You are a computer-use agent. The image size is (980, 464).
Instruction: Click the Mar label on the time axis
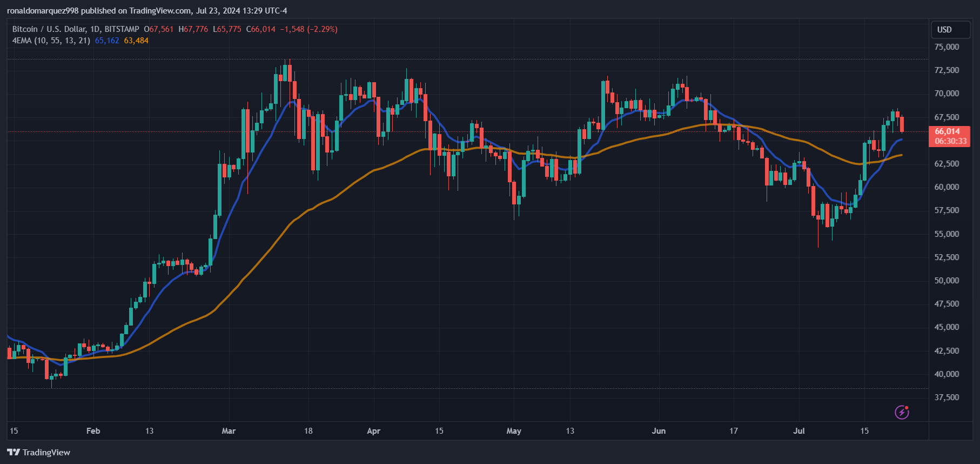point(229,431)
